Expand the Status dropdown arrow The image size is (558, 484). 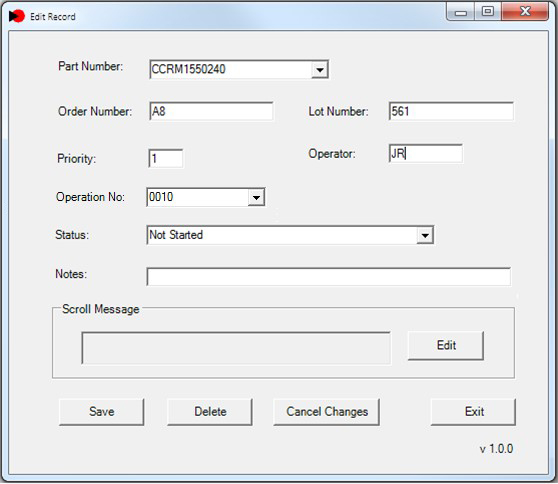[x=425, y=235]
